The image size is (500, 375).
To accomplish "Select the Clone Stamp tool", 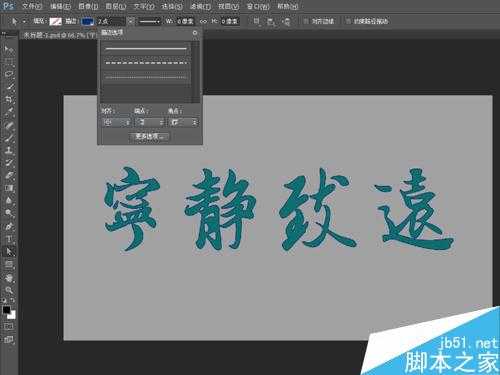I will 9,150.
